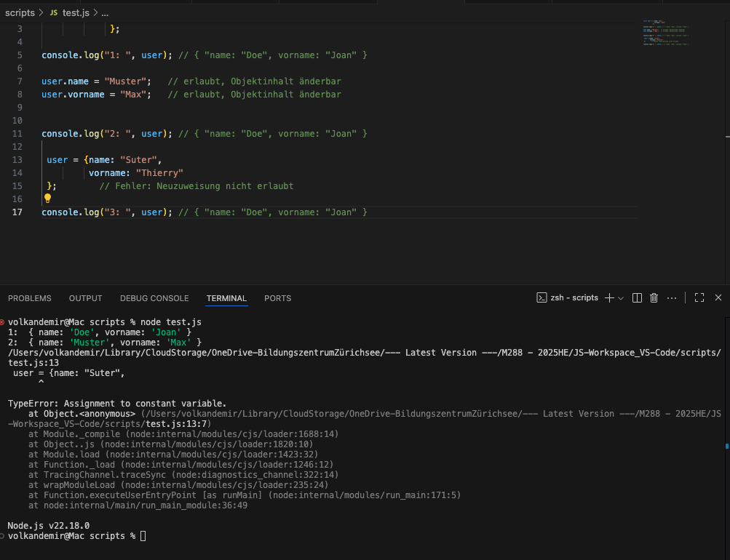Click the zsh terminal shell icon

point(541,297)
